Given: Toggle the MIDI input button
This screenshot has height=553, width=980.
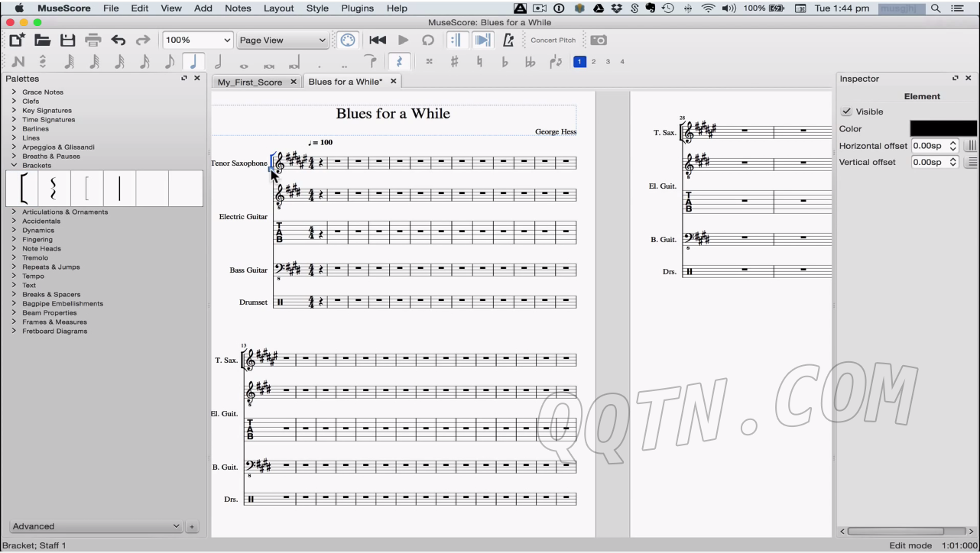Looking at the screenshot, I should 347,40.
